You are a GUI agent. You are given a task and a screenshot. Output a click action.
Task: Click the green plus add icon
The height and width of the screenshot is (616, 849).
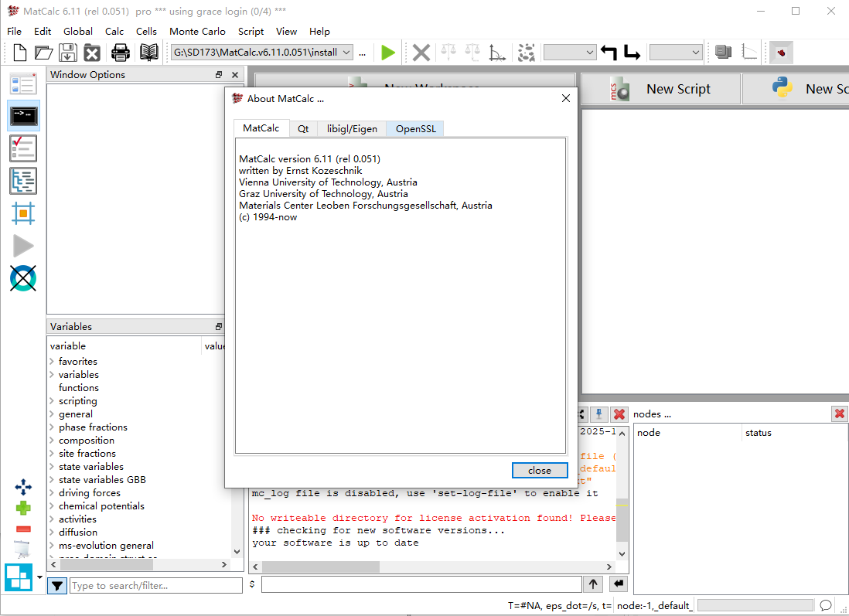23,508
